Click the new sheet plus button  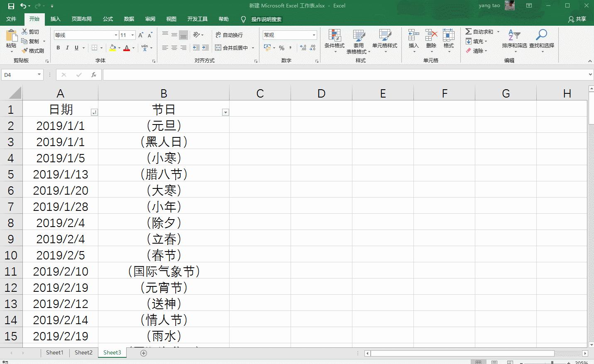coord(143,352)
